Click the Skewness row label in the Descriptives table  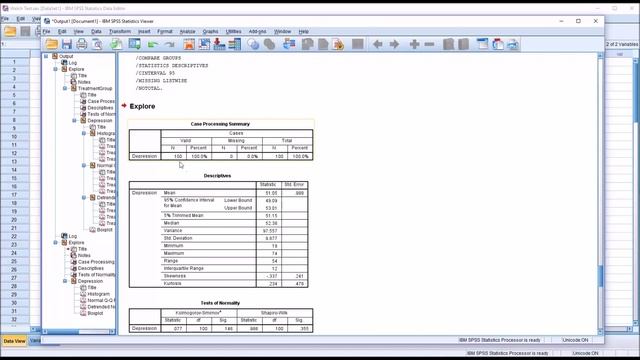pyautogui.click(x=175, y=276)
